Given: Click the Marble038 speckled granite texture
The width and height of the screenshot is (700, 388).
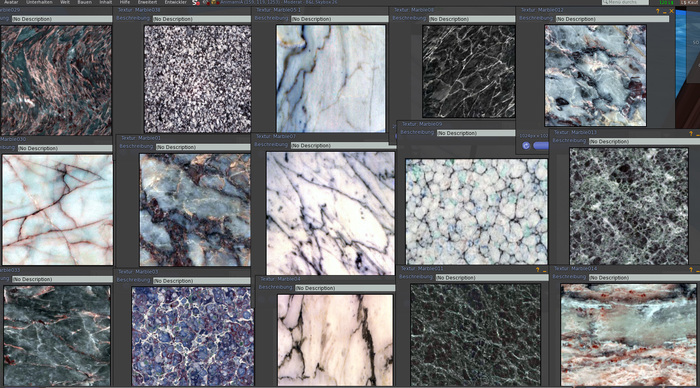Looking at the screenshot, I should 197,79.
